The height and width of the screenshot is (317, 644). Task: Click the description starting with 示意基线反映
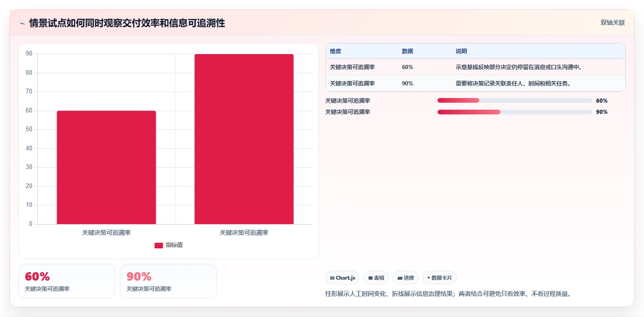[519, 67]
